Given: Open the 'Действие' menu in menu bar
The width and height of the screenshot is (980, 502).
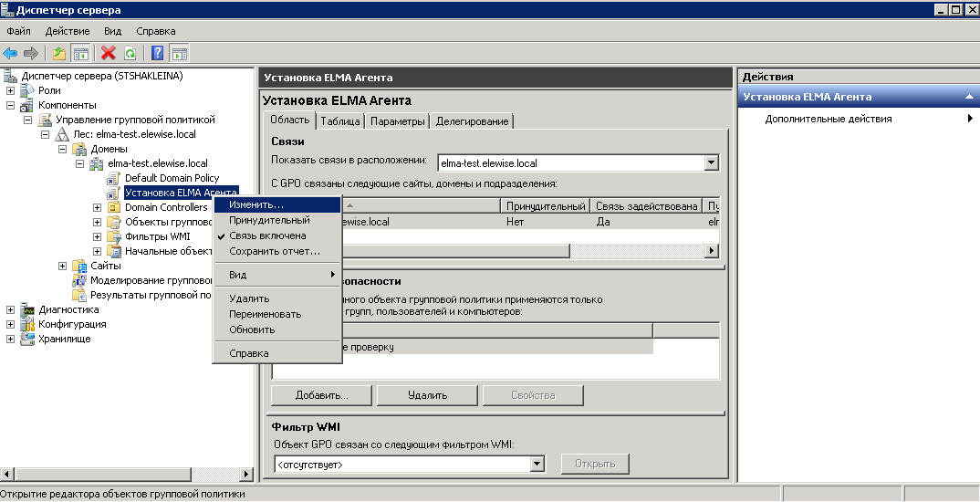Looking at the screenshot, I should [68, 31].
